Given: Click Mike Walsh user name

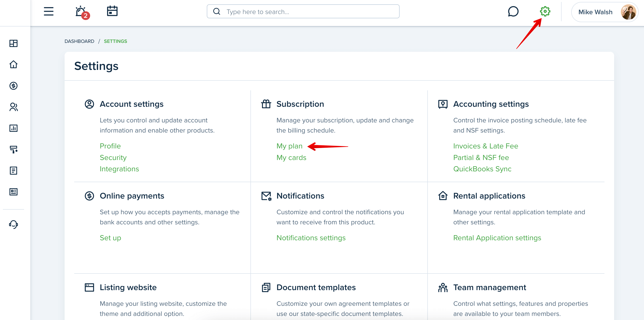Looking at the screenshot, I should click(595, 12).
